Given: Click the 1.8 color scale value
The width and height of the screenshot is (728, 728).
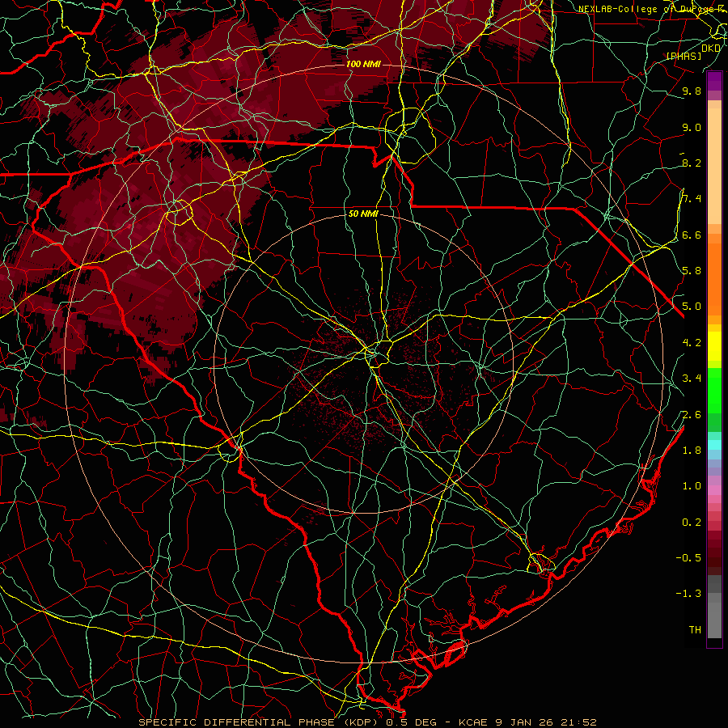Looking at the screenshot, I should [x=692, y=451].
